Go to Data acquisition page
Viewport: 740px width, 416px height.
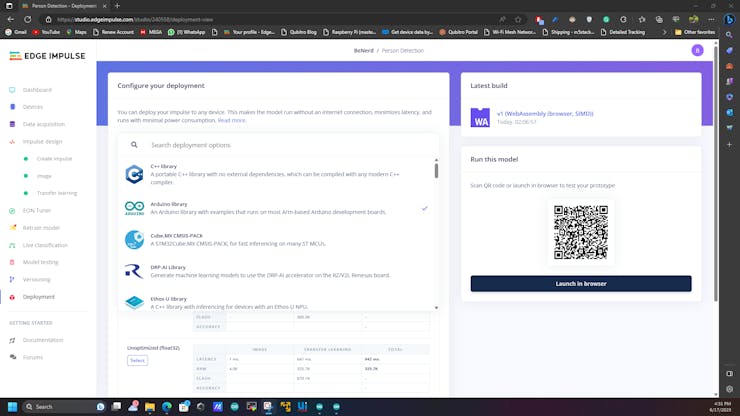click(44, 124)
